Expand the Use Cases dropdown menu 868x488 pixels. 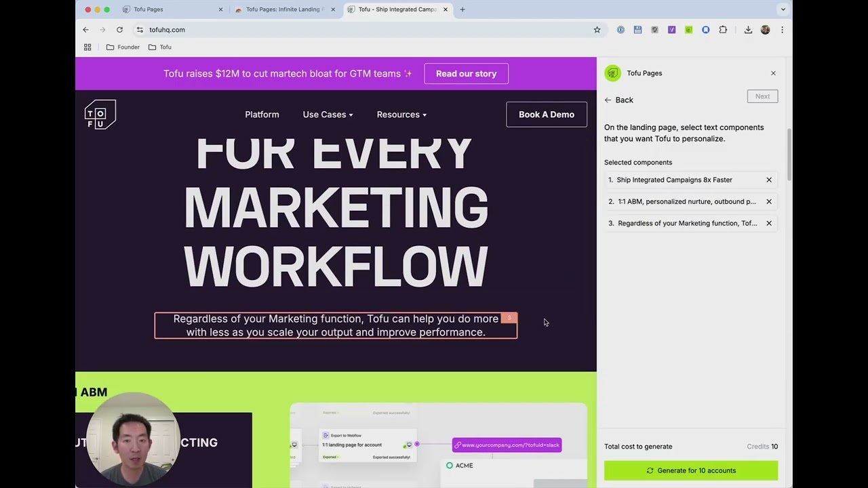[x=328, y=115]
